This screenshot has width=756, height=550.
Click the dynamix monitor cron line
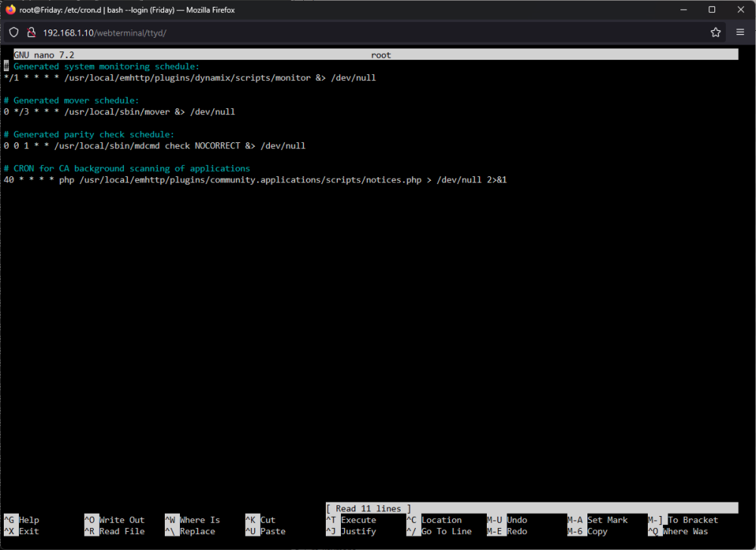190,78
